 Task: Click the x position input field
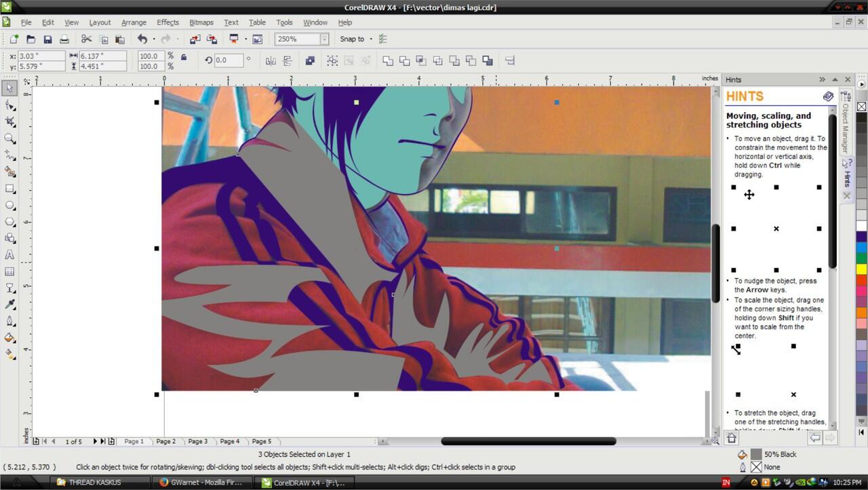41,56
